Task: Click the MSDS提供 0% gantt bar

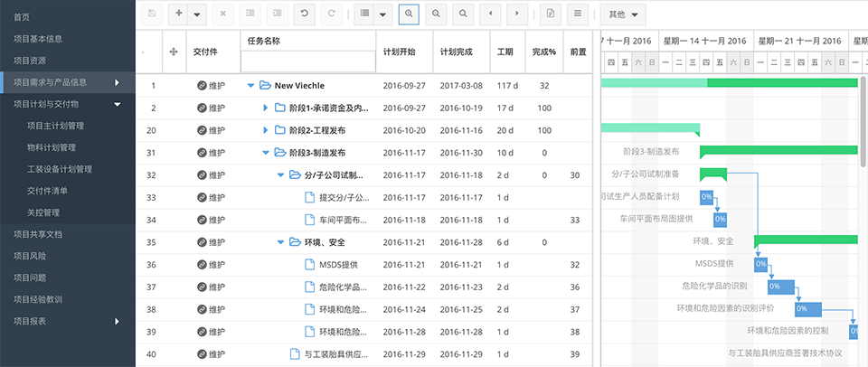Action: [x=760, y=264]
